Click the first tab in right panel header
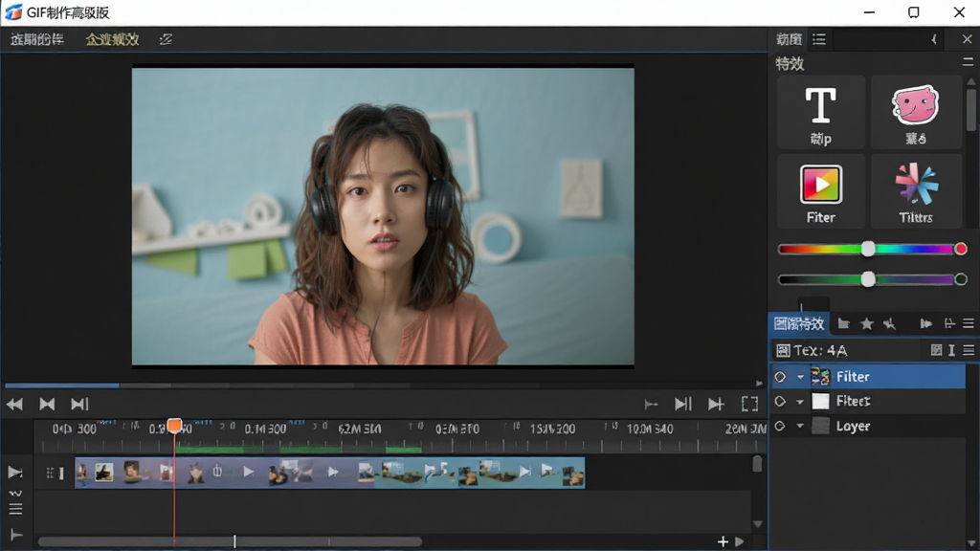This screenshot has width=980, height=551. (x=789, y=39)
